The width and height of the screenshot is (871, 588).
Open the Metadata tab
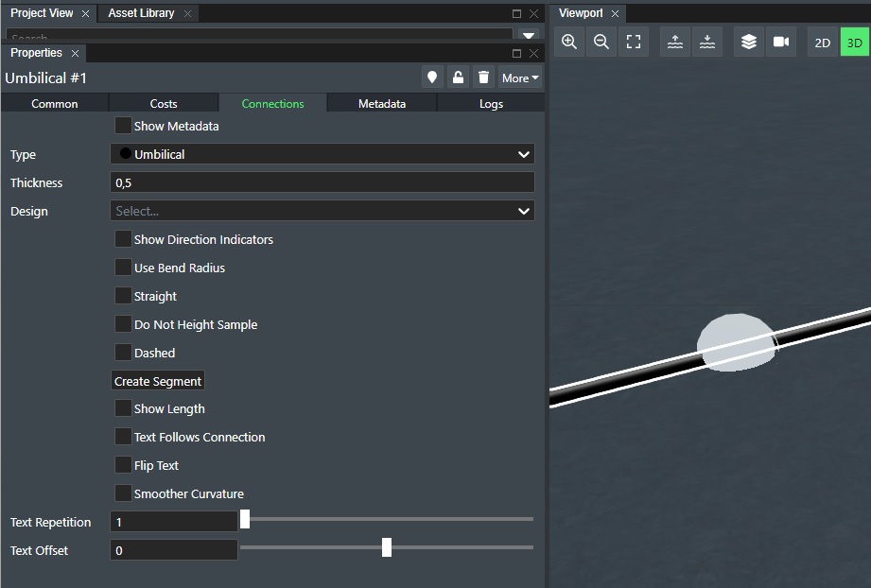coord(382,103)
